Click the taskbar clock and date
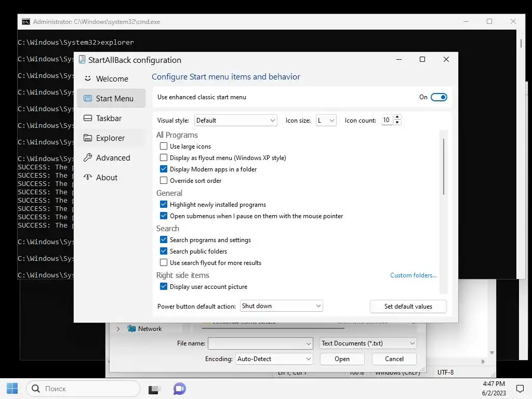Viewport: 532px width, 399px height. click(x=494, y=389)
